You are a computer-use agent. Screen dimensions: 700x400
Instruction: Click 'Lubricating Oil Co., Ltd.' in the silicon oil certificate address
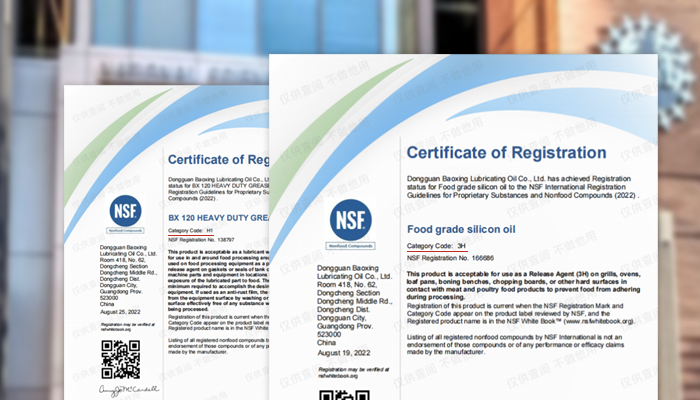(x=354, y=276)
